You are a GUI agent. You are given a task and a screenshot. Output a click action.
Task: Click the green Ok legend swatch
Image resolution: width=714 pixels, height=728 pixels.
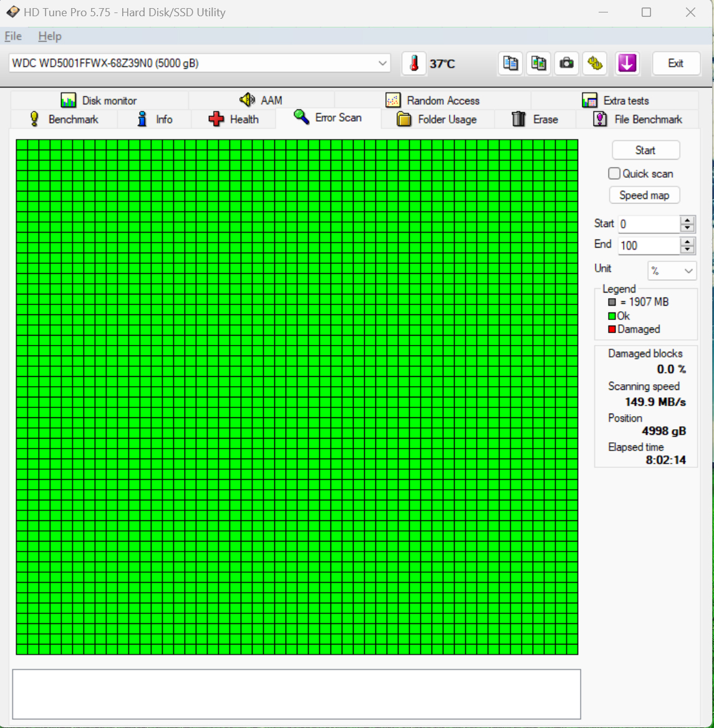pyautogui.click(x=612, y=316)
